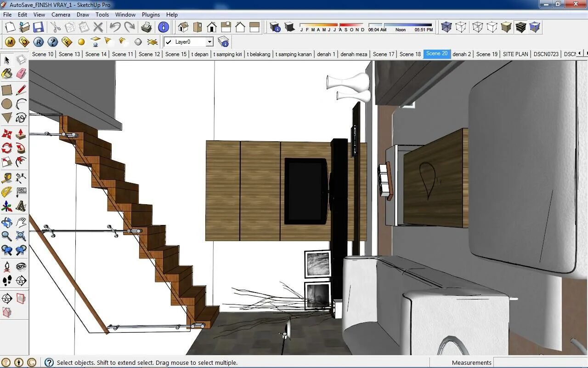The width and height of the screenshot is (588, 368).
Task: Pick the Paint Bucket tool
Action: tap(7, 74)
